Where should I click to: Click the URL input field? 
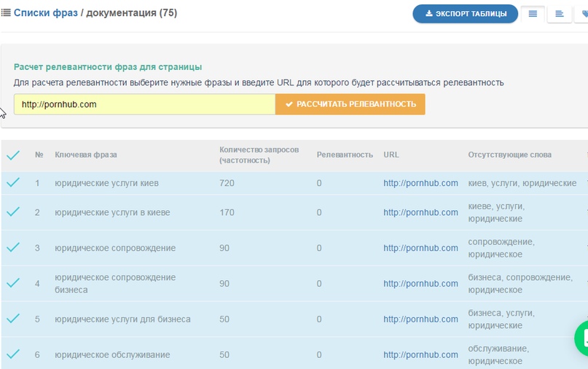point(144,104)
